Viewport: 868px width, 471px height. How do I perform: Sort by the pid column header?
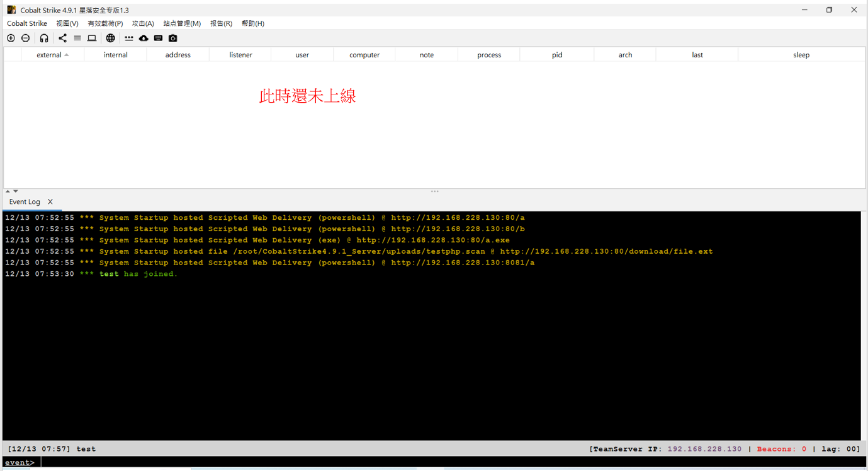(x=557, y=55)
